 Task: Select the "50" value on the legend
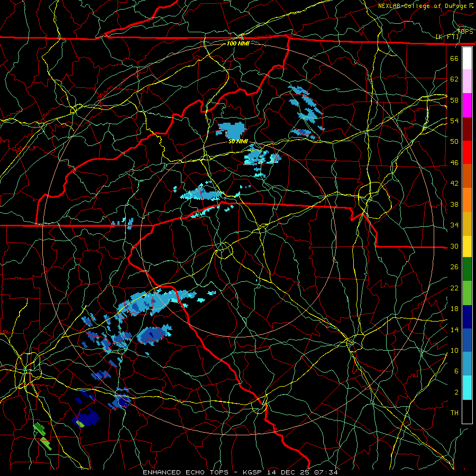pyautogui.click(x=454, y=142)
